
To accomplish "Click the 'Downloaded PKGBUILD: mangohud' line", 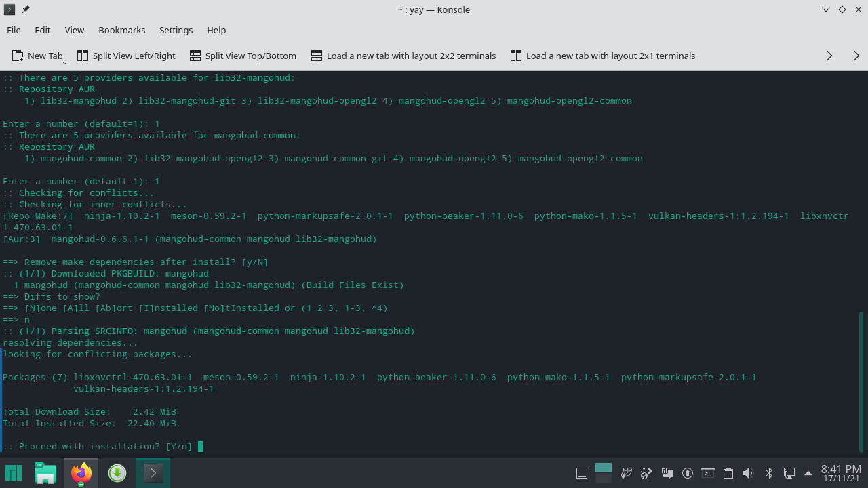I will (106, 273).
